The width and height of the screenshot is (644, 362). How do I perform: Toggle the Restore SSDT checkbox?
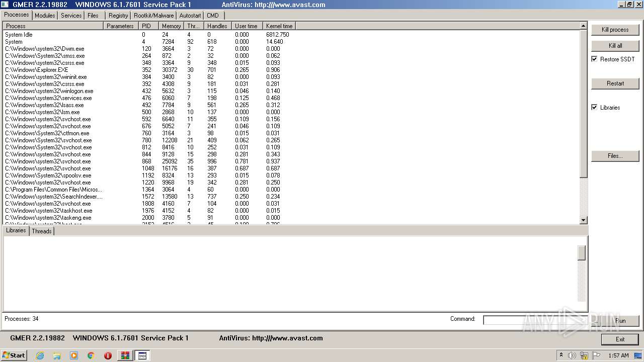594,59
